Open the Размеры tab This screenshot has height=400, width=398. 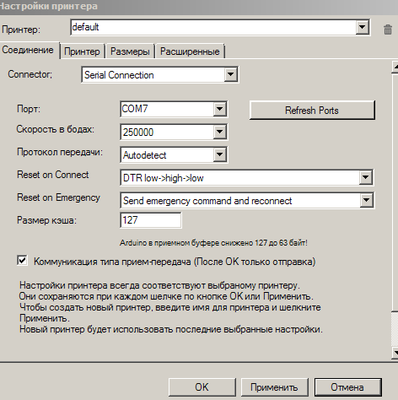(130, 51)
